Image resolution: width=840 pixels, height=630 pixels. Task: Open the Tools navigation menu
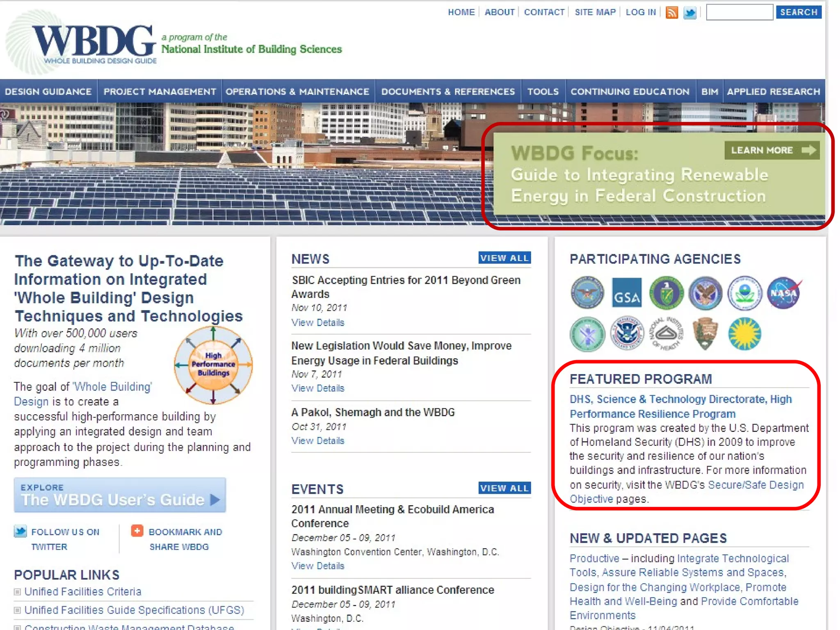click(x=543, y=91)
